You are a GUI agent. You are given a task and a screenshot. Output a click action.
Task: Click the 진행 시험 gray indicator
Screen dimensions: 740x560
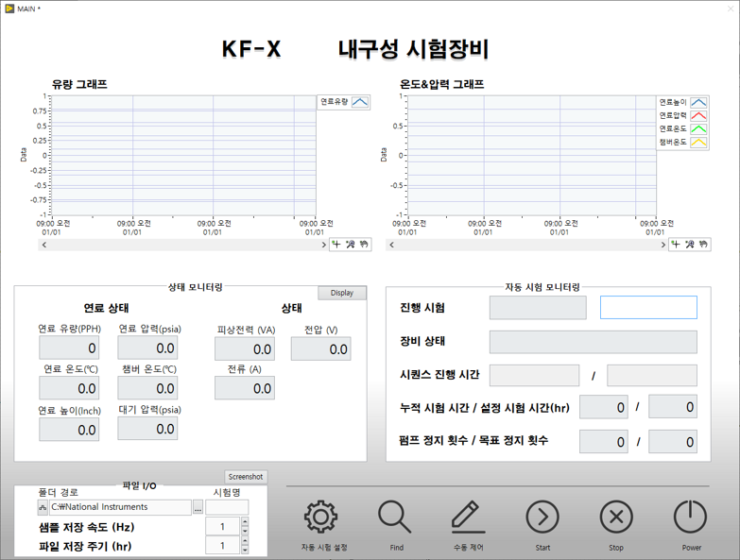pyautogui.click(x=538, y=307)
